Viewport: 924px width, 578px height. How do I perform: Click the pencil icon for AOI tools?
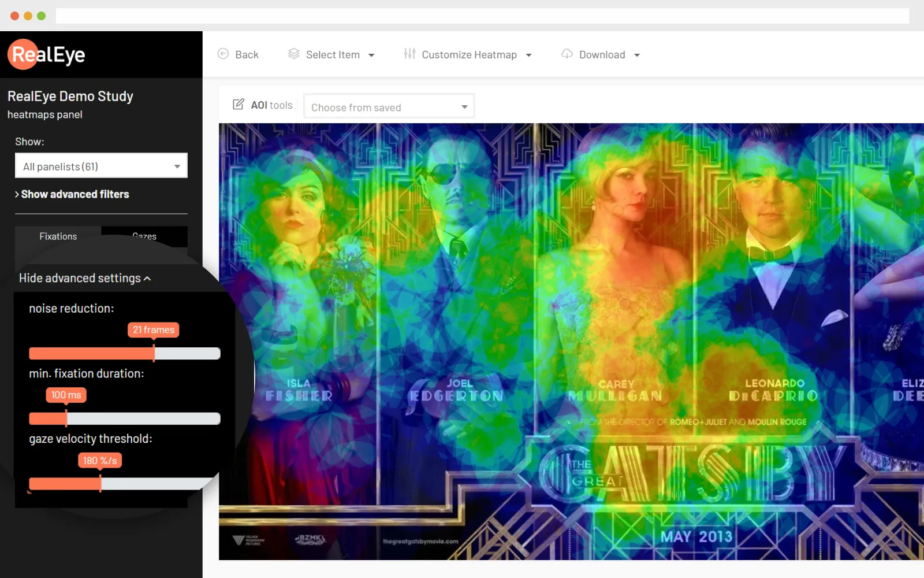239,105
